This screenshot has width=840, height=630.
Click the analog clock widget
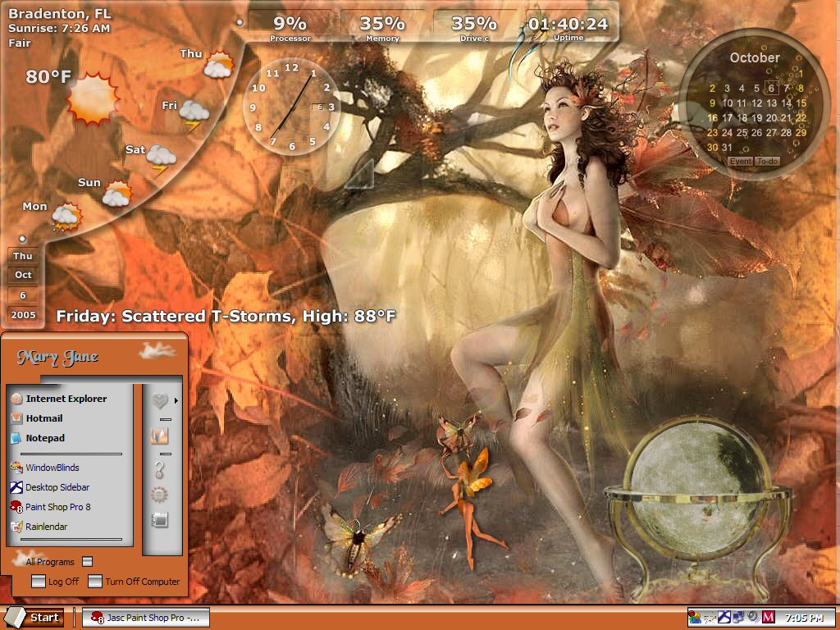[292, 107]
